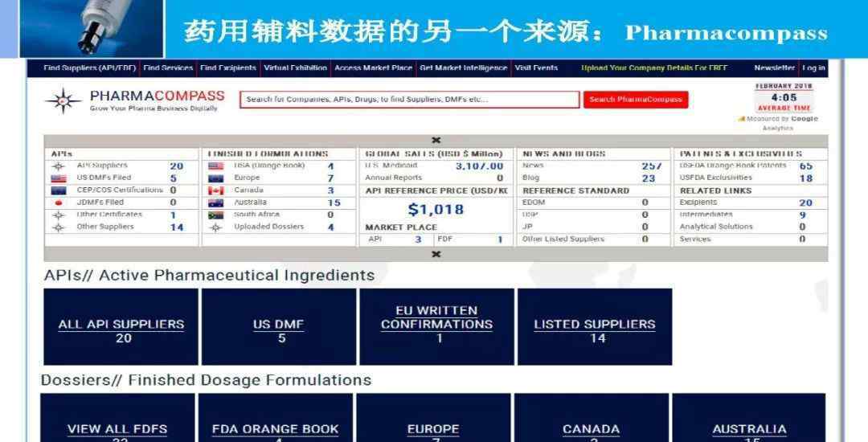Click the Market Place API count 3
Viewport: 868px width, 442px height.
click(418, 239)
